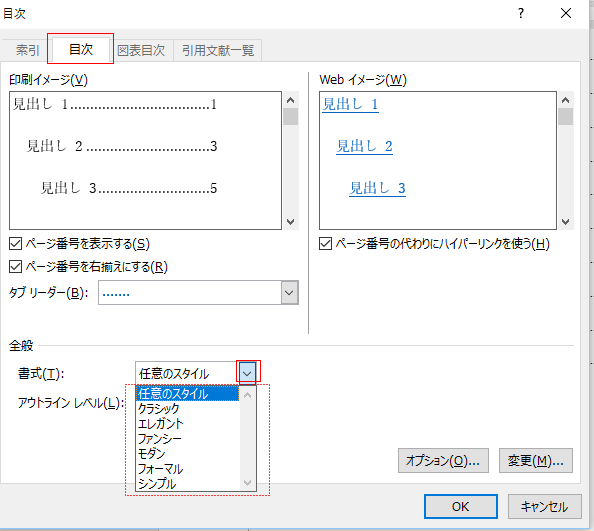Choose フォーマル in the format list
This screenshot has width=594, height=531.
(187, 469)
